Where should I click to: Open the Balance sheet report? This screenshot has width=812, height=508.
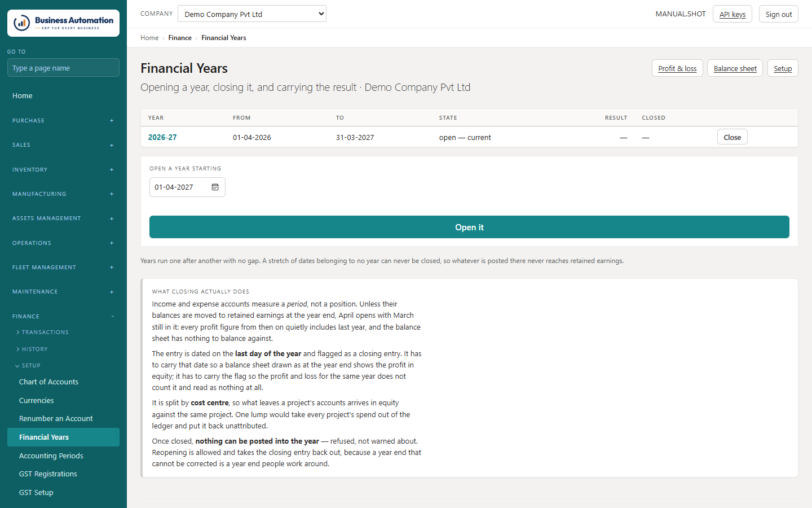(735, 68)
